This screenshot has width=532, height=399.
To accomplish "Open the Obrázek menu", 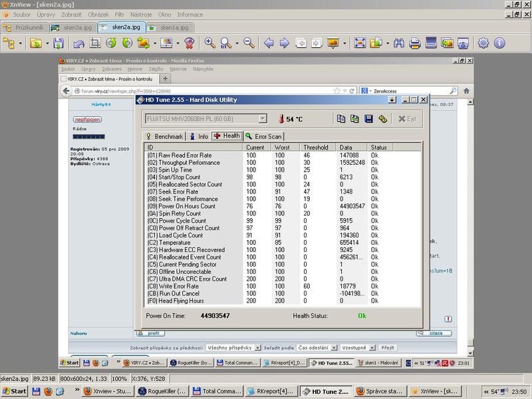I will point(98,15).
